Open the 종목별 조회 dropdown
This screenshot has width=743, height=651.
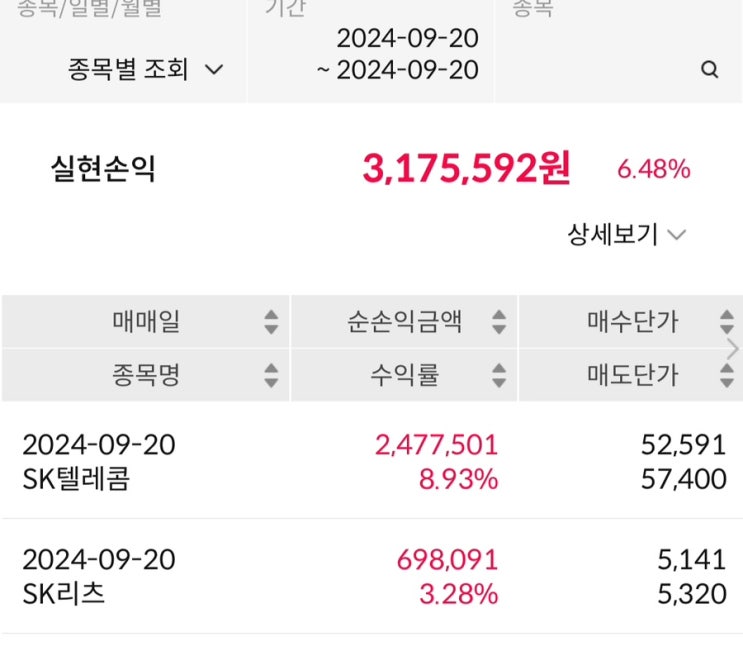pyautogui.click(x=146, y=70)
